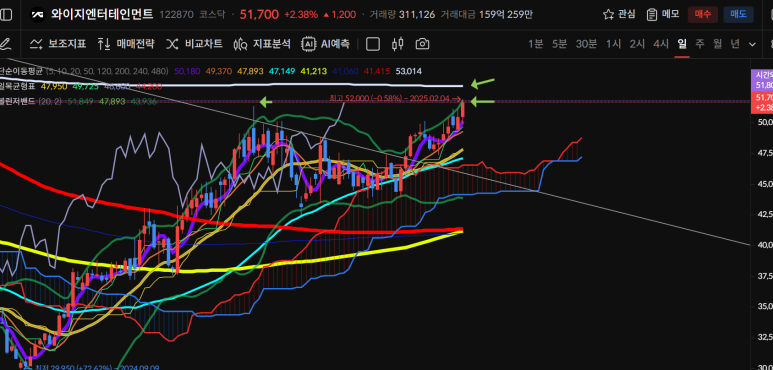Open the 매매전략 trading strategy tool

click(126, 44)
